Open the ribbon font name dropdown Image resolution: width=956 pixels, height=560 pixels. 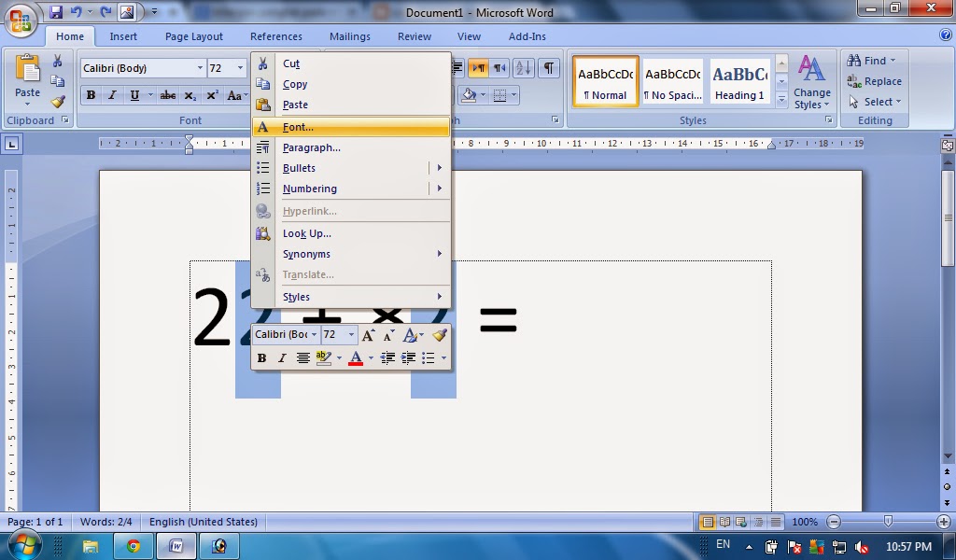200,67
